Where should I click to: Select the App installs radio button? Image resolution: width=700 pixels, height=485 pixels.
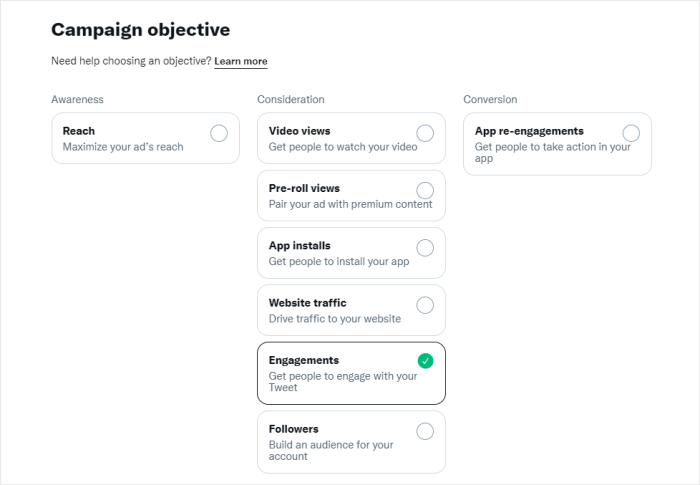(425, 247)
